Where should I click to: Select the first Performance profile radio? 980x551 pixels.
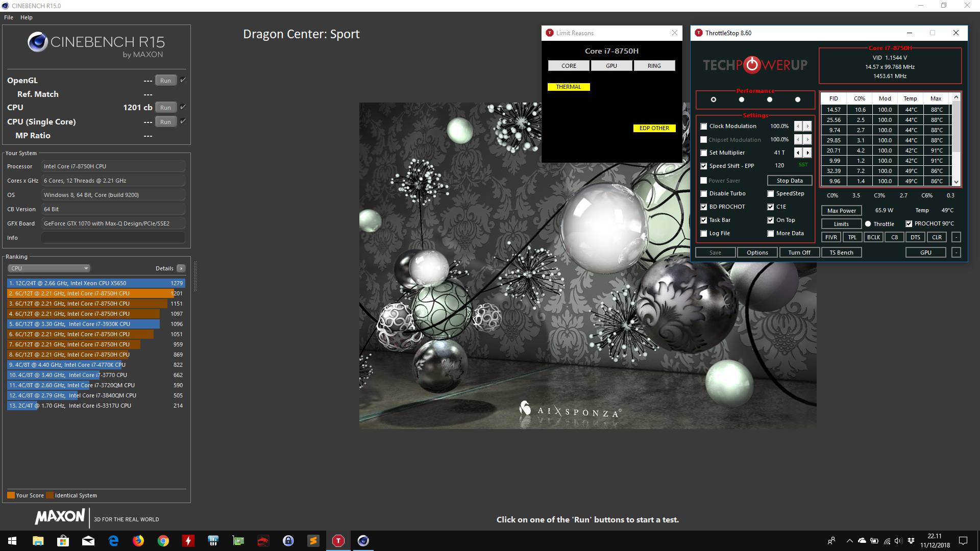point(714,99)
